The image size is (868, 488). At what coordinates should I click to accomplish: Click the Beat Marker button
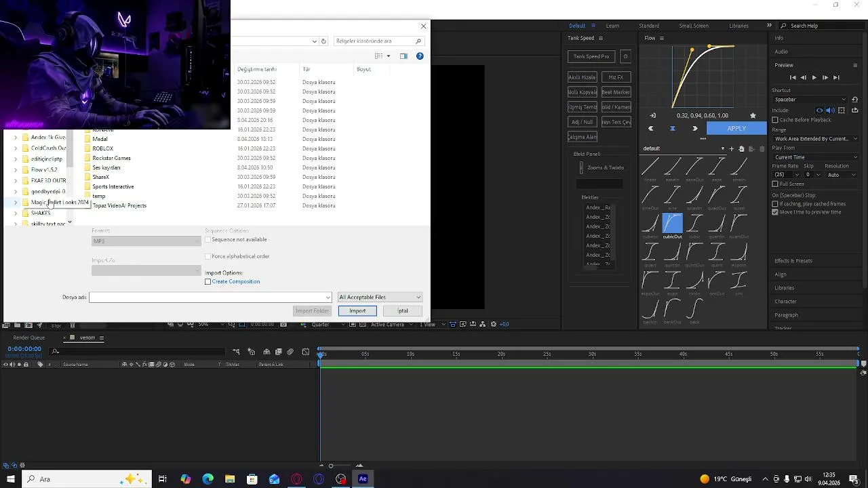pos(616,91)
